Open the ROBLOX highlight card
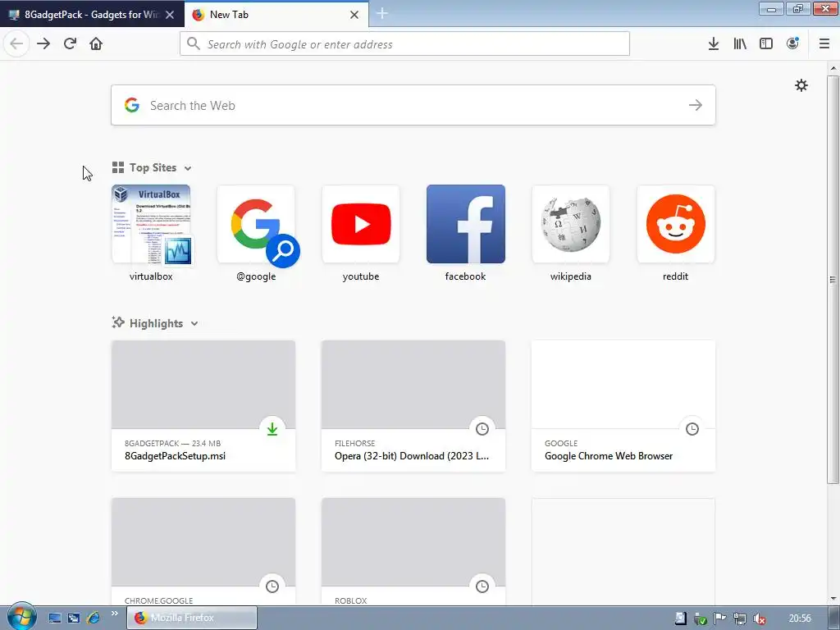This screenshot has width=840, height=630. point(413,552)
